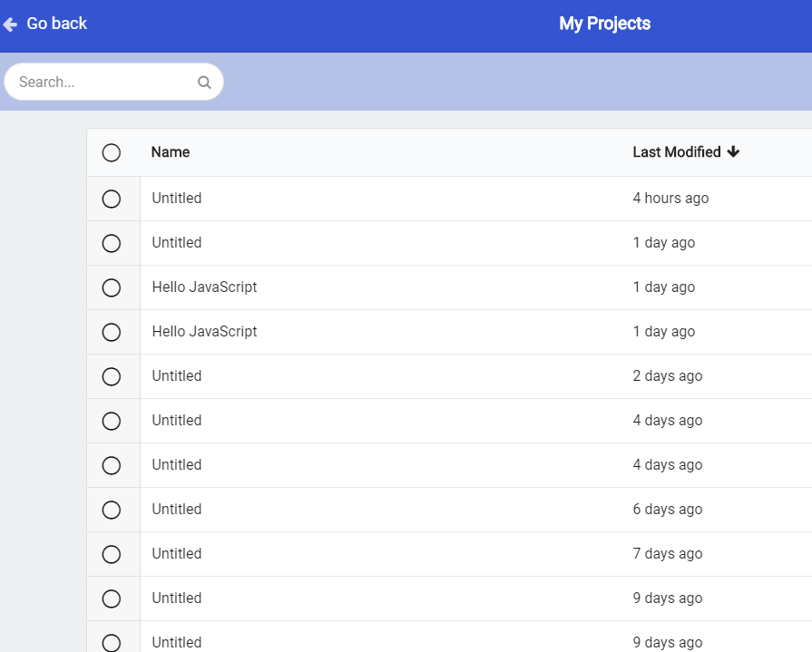The height and width of the screenshot is (652, 812).
Task: Click the back arrow icon
Action: tap(9, 24)
